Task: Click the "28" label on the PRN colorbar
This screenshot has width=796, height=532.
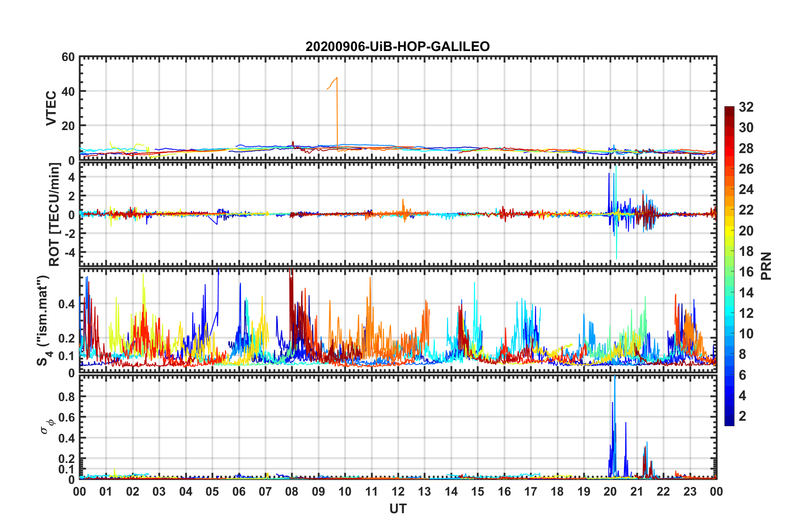Action: coord(746,148)
